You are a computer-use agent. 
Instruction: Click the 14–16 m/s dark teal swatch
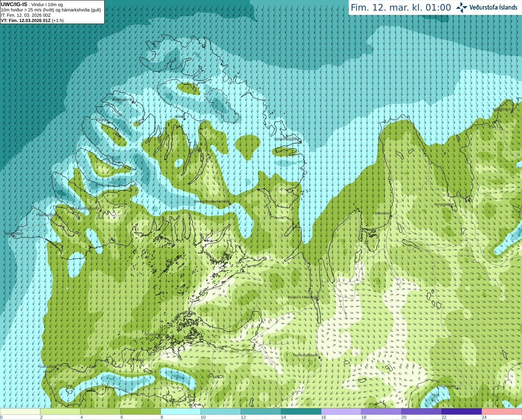(301, 411)
